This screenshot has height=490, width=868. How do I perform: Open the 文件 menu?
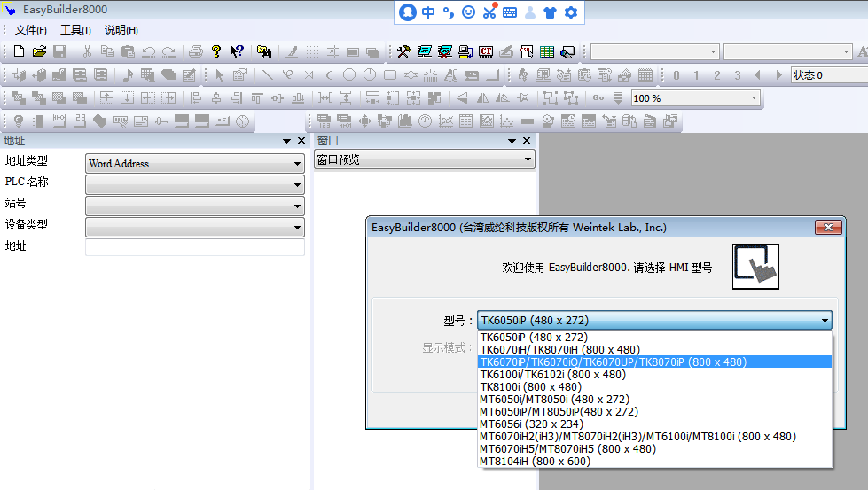(31, 30)
